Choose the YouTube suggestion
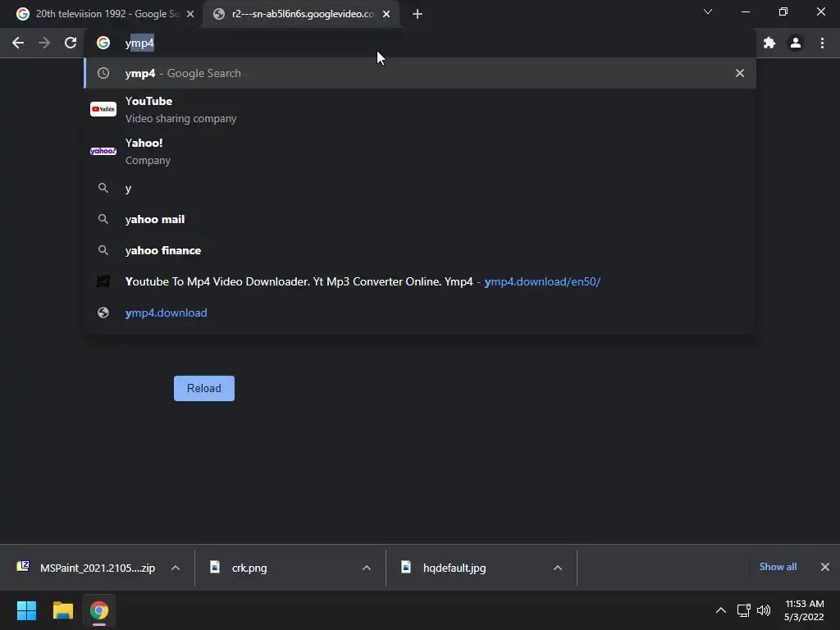Image resolution: width=840 pixels, height=630 pixels. (421, 109)
